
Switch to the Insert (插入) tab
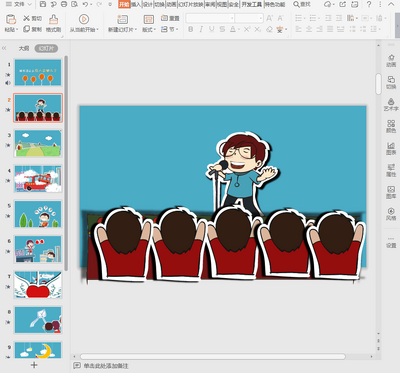pyautogui.click(x=136, y=4)
